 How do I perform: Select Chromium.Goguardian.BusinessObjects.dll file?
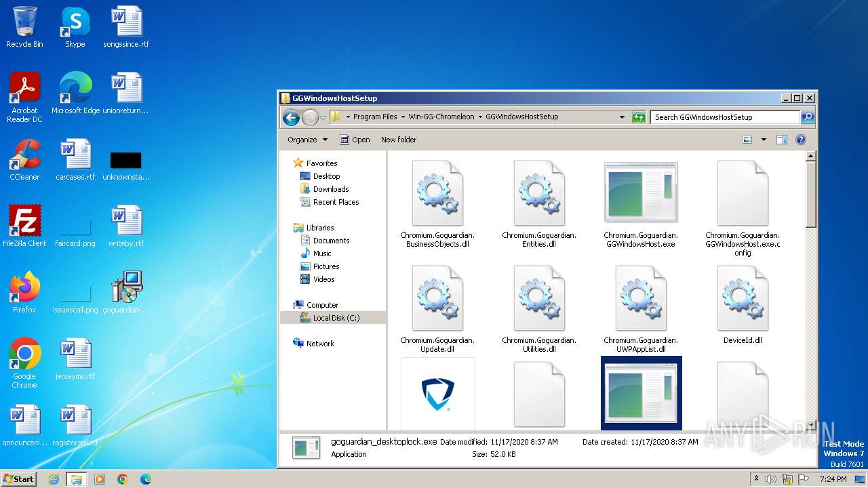coord(437,204)
